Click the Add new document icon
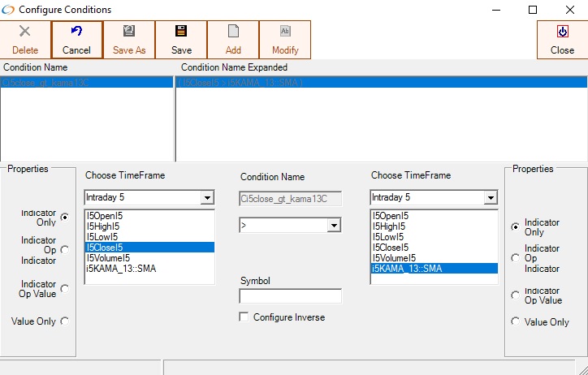 pyautogui.click(x=233, y=32)
